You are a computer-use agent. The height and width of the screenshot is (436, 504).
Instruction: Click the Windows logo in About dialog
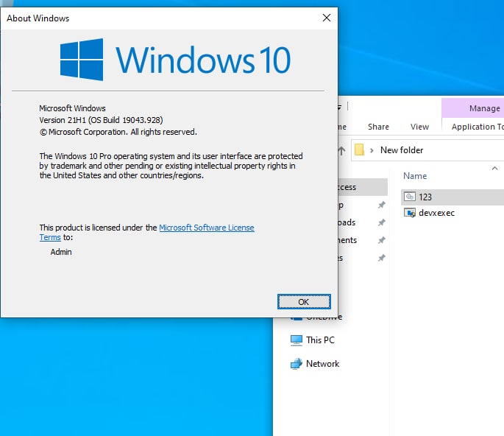[82, 60]
